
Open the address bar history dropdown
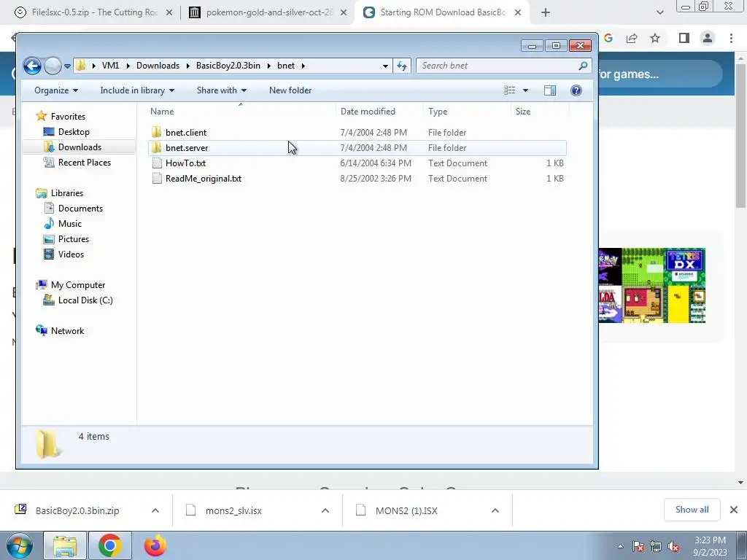click(x=385, y=66)
